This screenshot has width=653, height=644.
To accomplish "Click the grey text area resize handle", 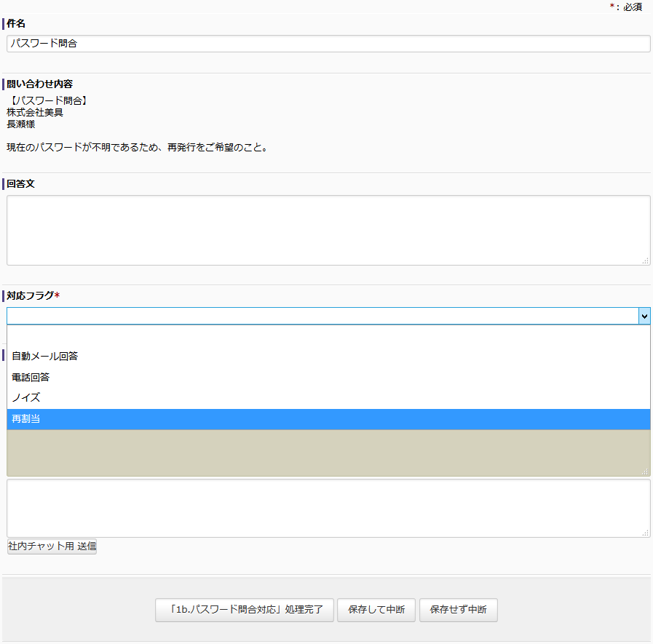I will click(x=646, y=472).
